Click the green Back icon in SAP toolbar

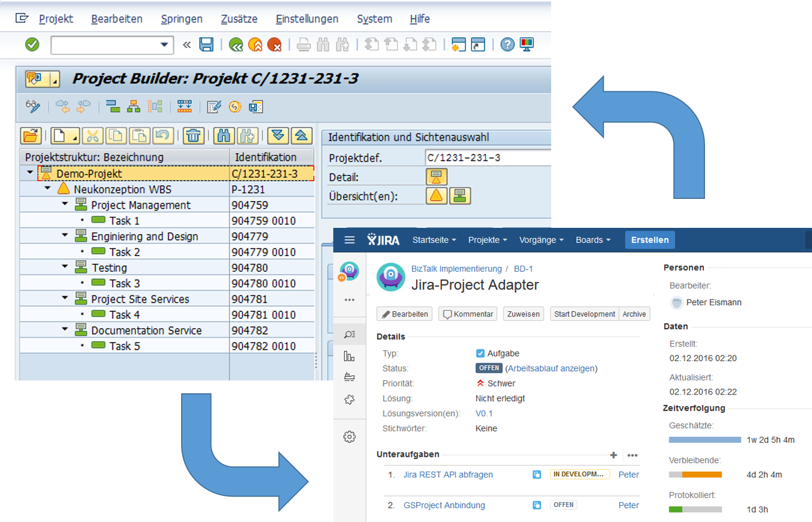pyautogui.click(x=236, y=45)
